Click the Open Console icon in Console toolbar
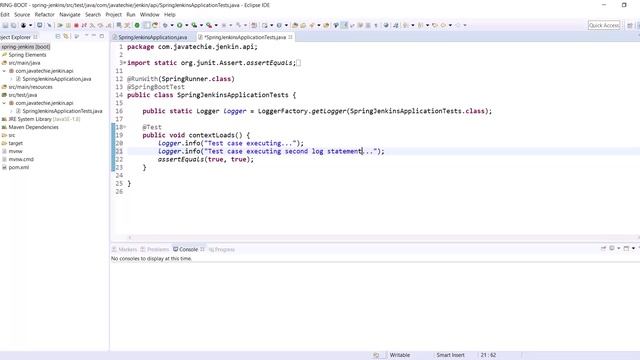640x360 pixels. (x=626, y=248)
